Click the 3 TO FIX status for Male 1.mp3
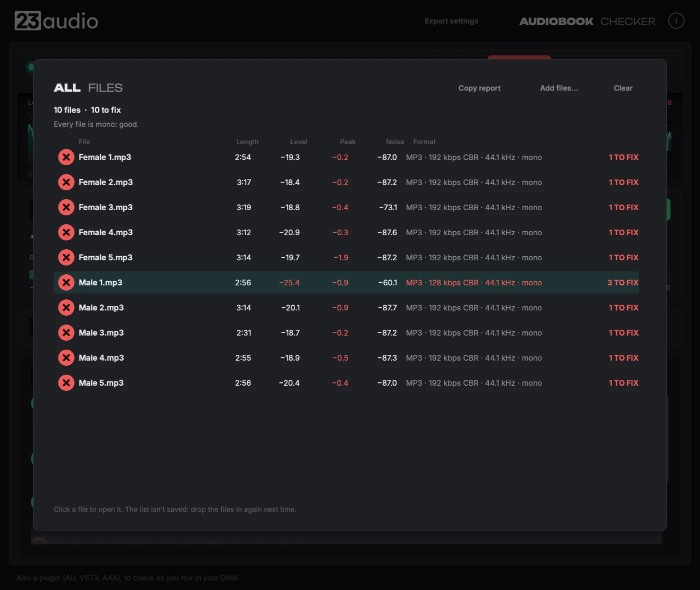Screen dimensions: 700x590 623,283
